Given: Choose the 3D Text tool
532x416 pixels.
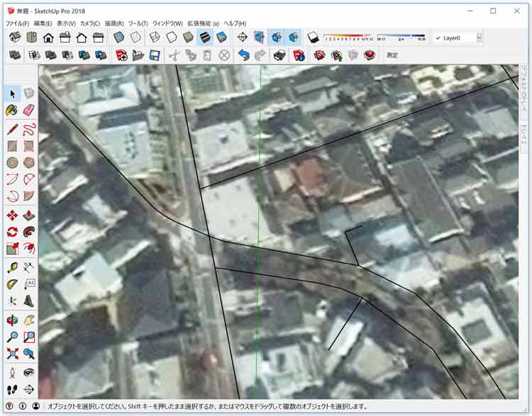Looking at the screenshot, I should click(x=29, y=300).
